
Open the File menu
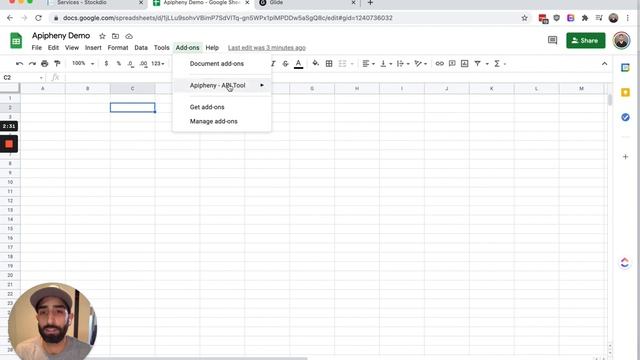[x=37, y=48]
